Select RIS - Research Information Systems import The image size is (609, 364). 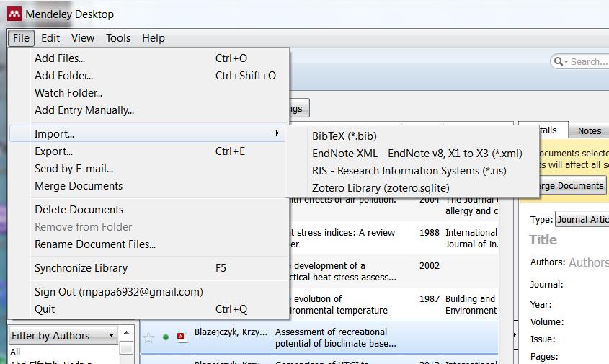[412, 171]
